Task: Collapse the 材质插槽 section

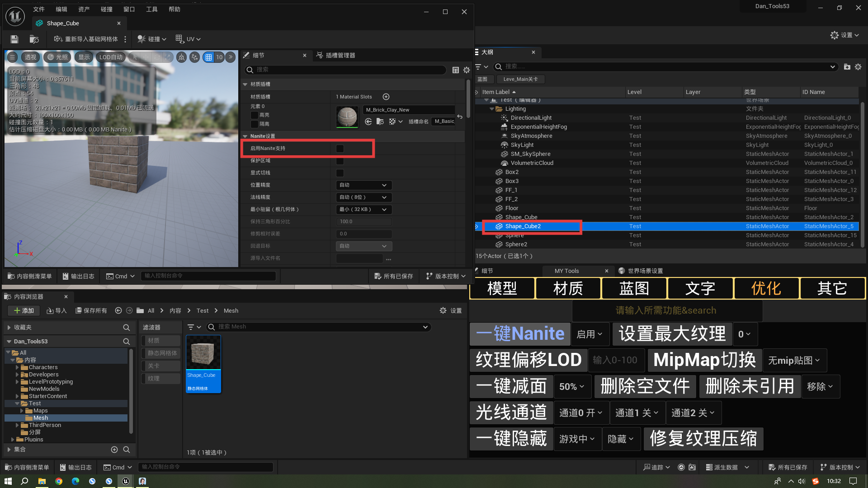Action: [245, 84]
